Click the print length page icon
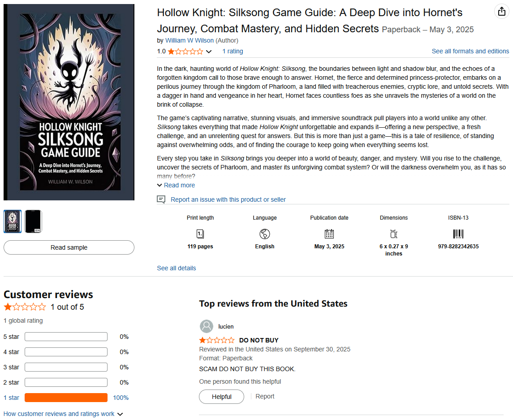Viewport: 513px width, 420px height. 200,234
